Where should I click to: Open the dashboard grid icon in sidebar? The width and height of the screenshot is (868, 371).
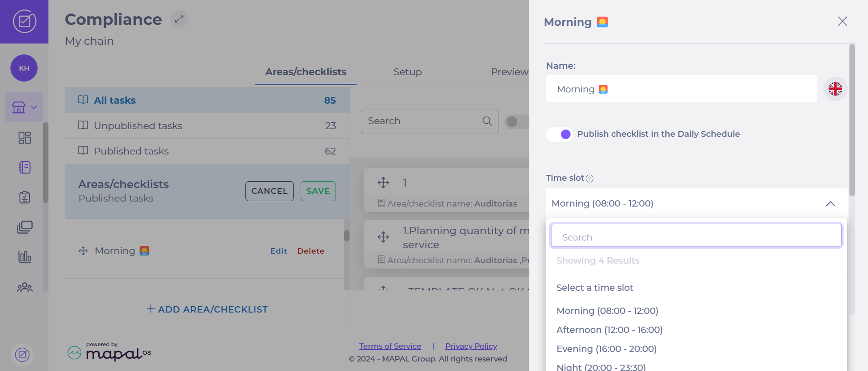pyautogui.click(x=24, y=138)
